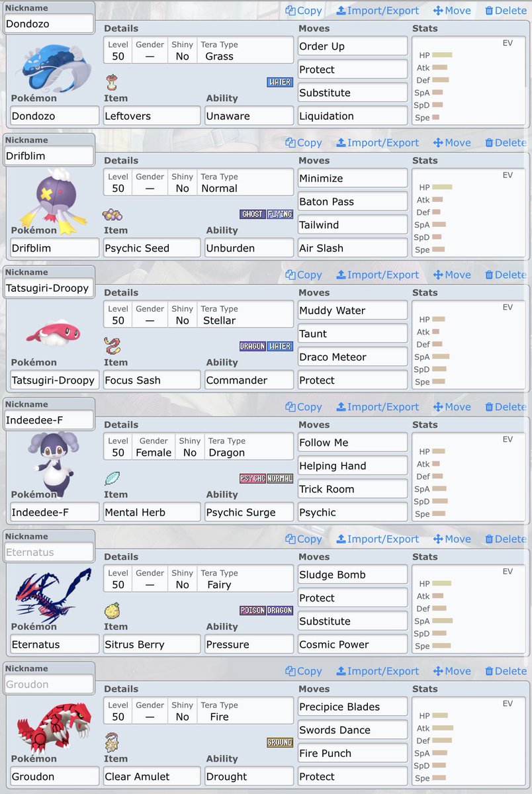Open Eternatus's stats EV panel
Image resolution: width=532 pixels, height=794 pixels.
click(x=469, y=609)
